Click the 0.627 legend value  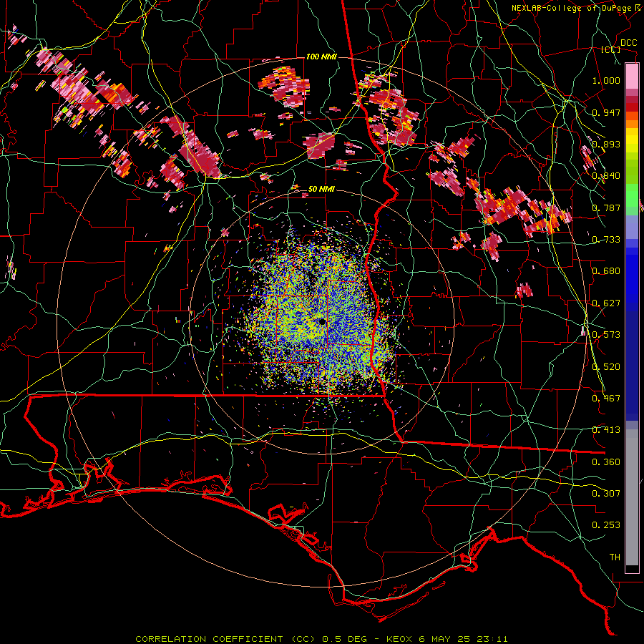606,303
